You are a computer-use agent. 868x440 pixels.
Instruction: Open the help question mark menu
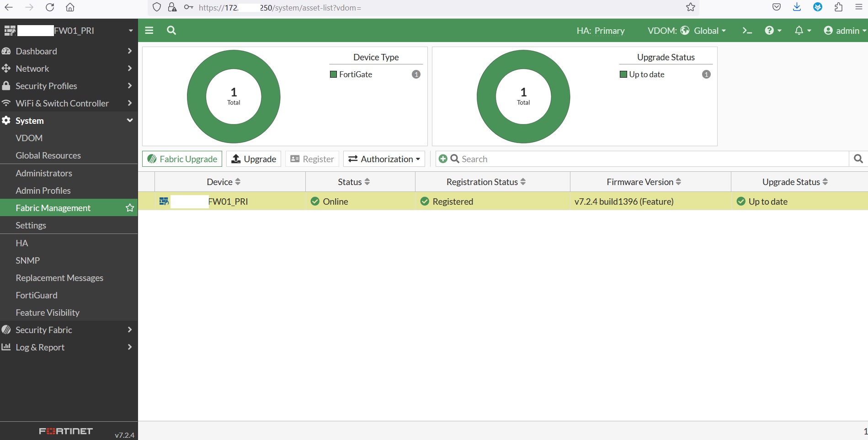[x=773, y=31]
